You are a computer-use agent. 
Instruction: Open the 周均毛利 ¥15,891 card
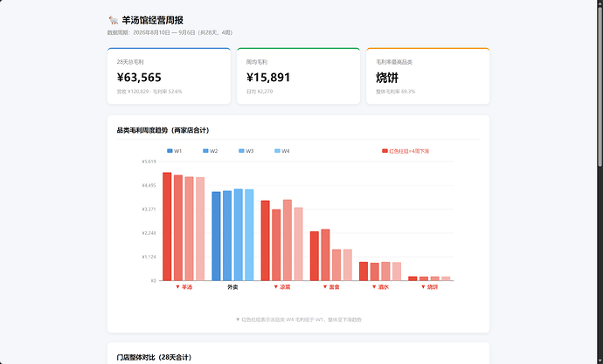[x=298, y=76]
